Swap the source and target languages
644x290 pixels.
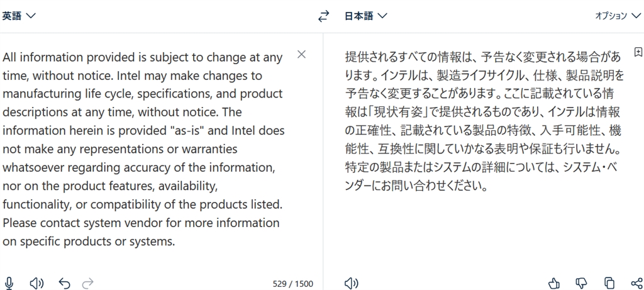coord(324,16)
